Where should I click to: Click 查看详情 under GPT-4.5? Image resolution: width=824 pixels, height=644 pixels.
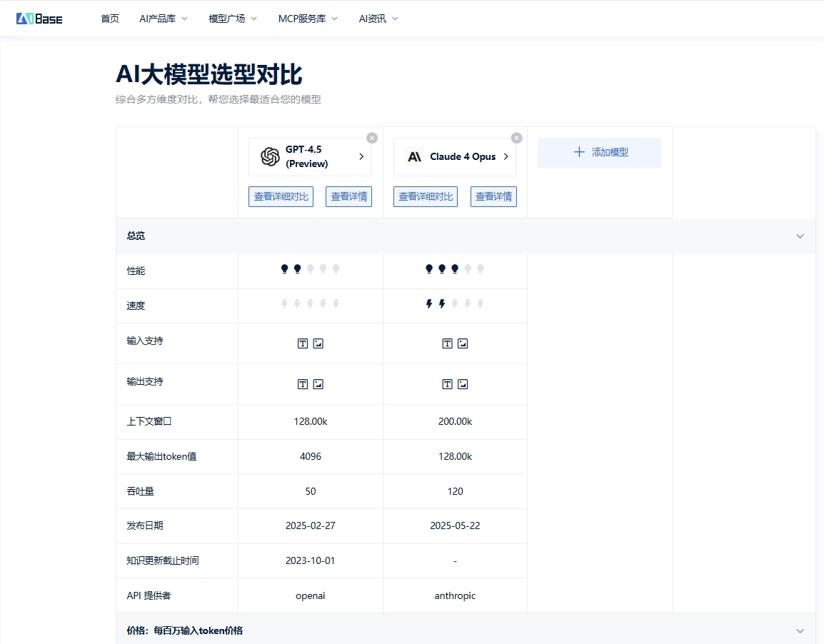coord(349,196)
